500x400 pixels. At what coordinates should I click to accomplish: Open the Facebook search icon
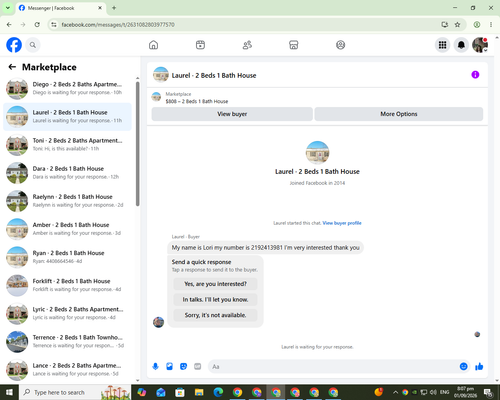click(x=33, y=45)
